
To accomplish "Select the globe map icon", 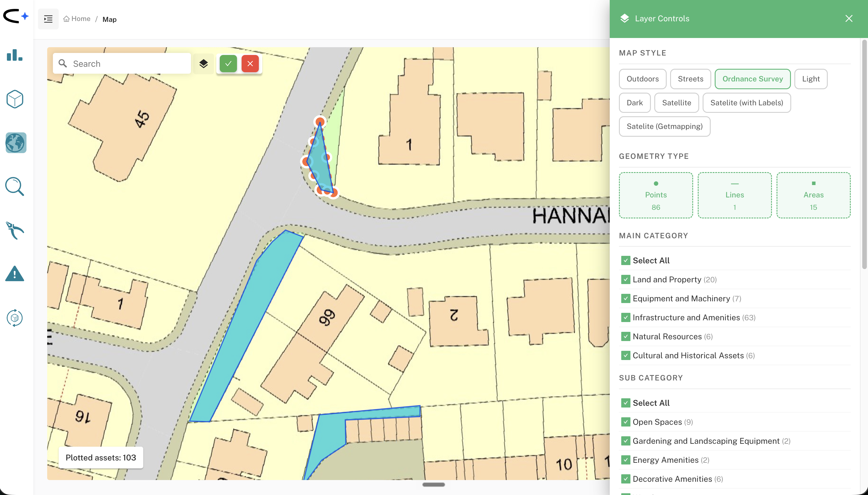I will click(16, 143).
